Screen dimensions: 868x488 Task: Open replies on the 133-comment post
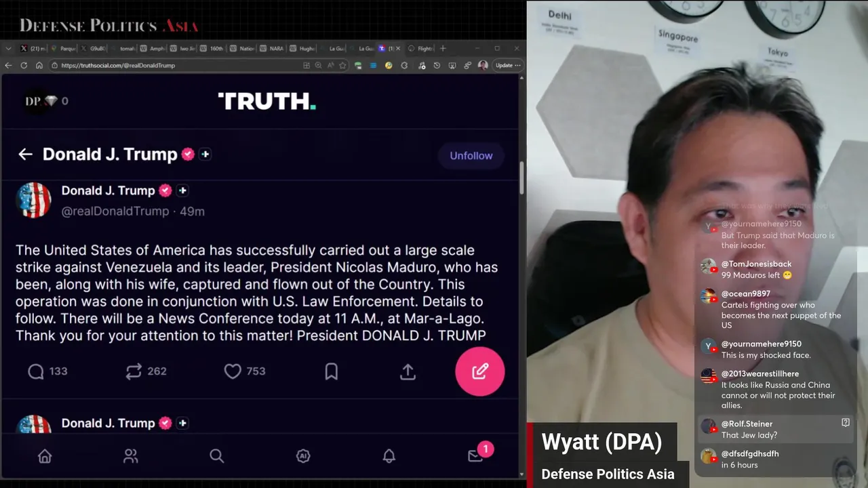(47, 371)
